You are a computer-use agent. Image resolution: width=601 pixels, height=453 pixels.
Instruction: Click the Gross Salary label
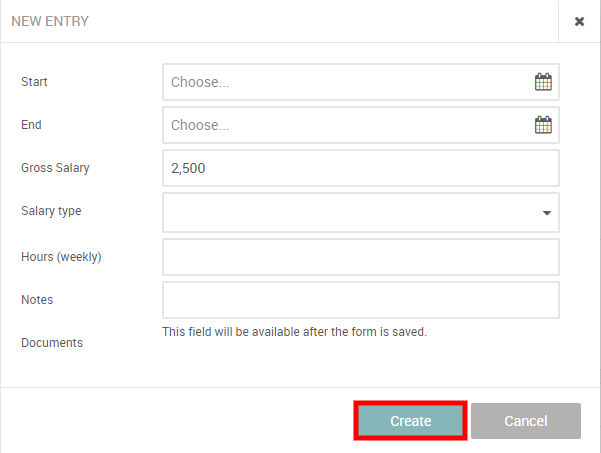[55, 168]
